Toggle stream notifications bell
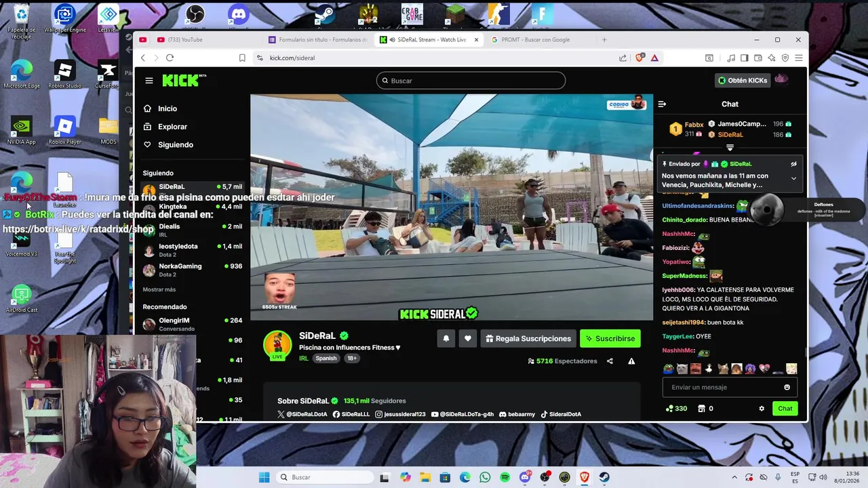Image resolution: width=868 pixels, height=488 pixels. click(446, 338)
